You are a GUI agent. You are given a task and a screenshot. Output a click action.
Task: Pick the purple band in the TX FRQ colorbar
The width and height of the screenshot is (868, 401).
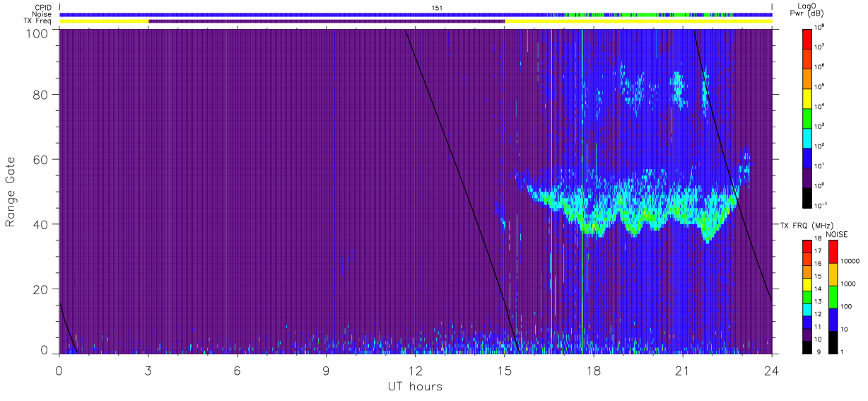click(807, 333)
